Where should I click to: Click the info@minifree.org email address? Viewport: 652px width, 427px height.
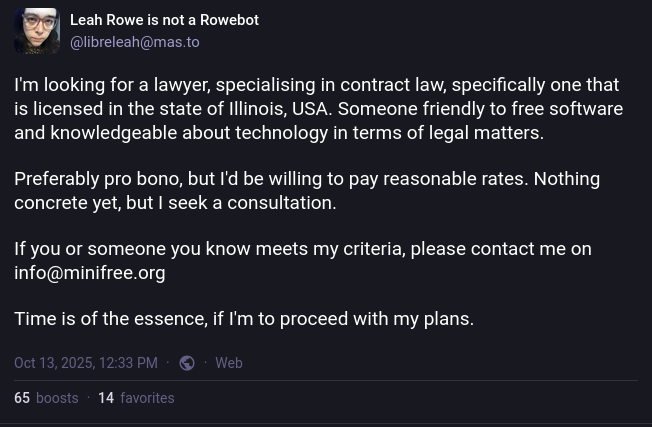90,273
